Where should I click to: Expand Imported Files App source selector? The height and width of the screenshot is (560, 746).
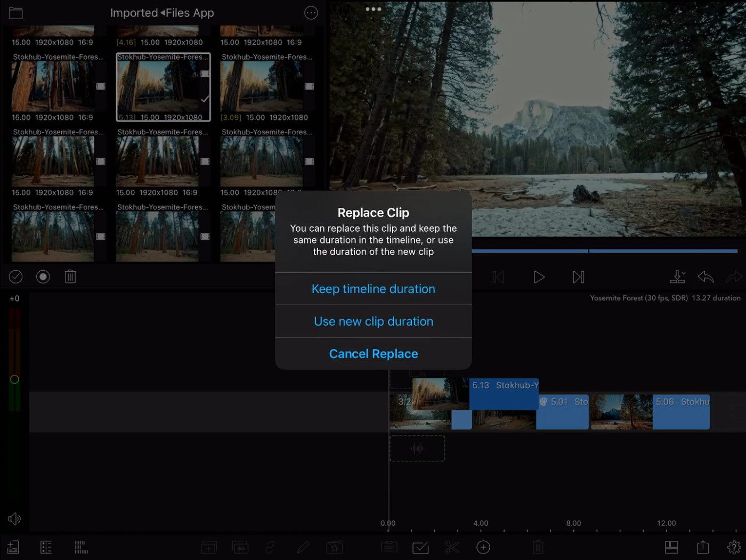(162, 13)
